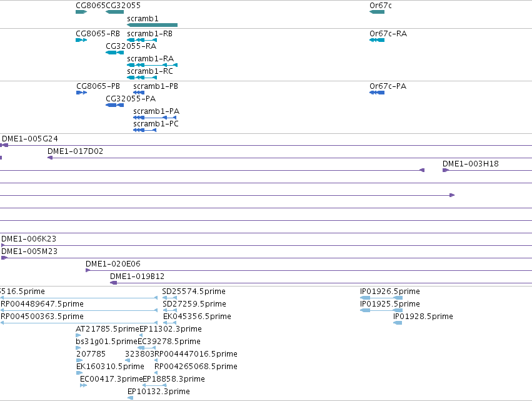Select EST label RP004489647.5prime
Image resolution: width=532 pixels, height=401 pixels.
[x=42, y=304]
